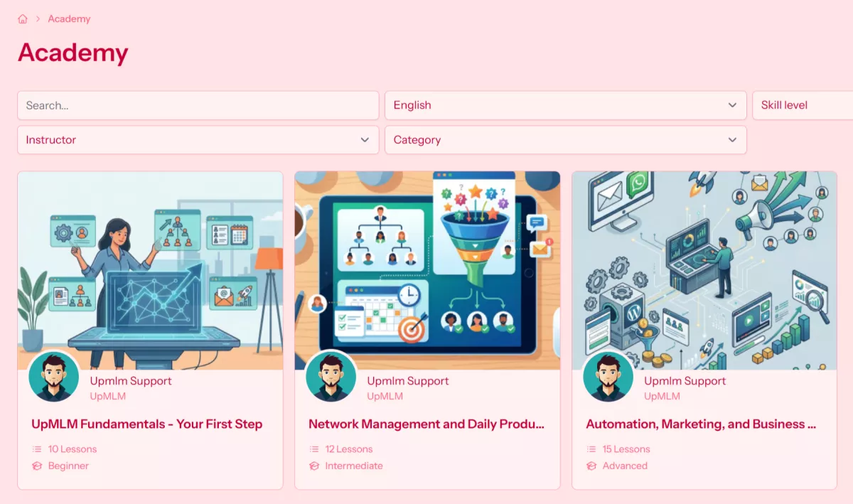This screenshot has height=504, width=853.
Task: Click the Academy breadcrumb link
Action: (x=69, y=19)
